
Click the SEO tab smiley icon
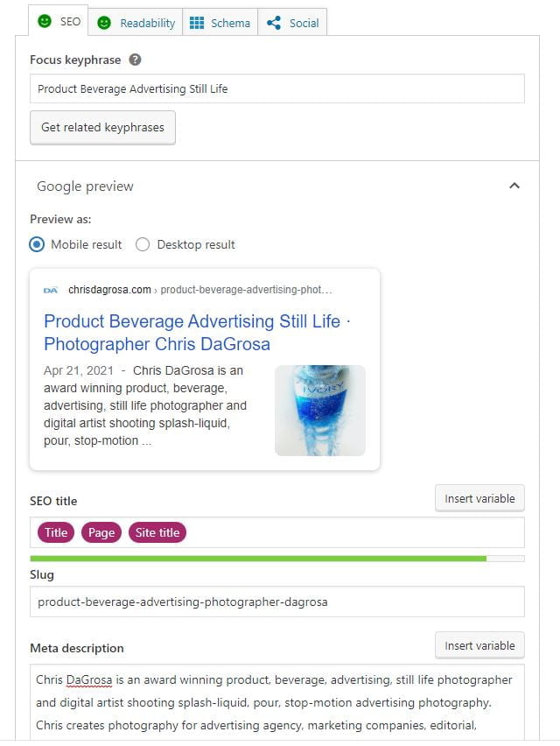click(x=45, y=21)
